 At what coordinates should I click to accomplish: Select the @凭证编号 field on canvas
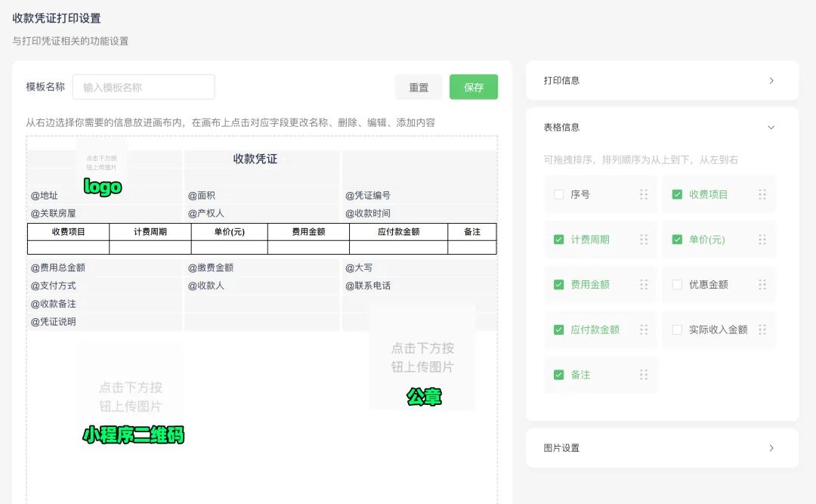(x=368, y=196)
